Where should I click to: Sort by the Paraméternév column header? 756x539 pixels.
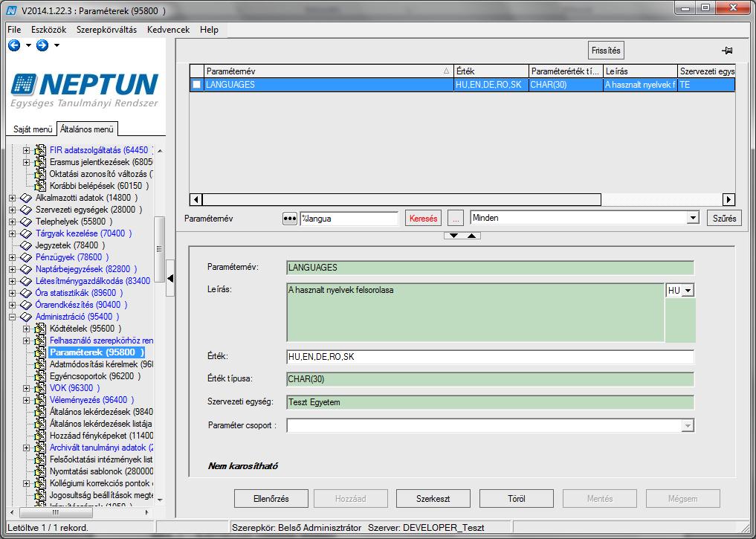(329, 71)
